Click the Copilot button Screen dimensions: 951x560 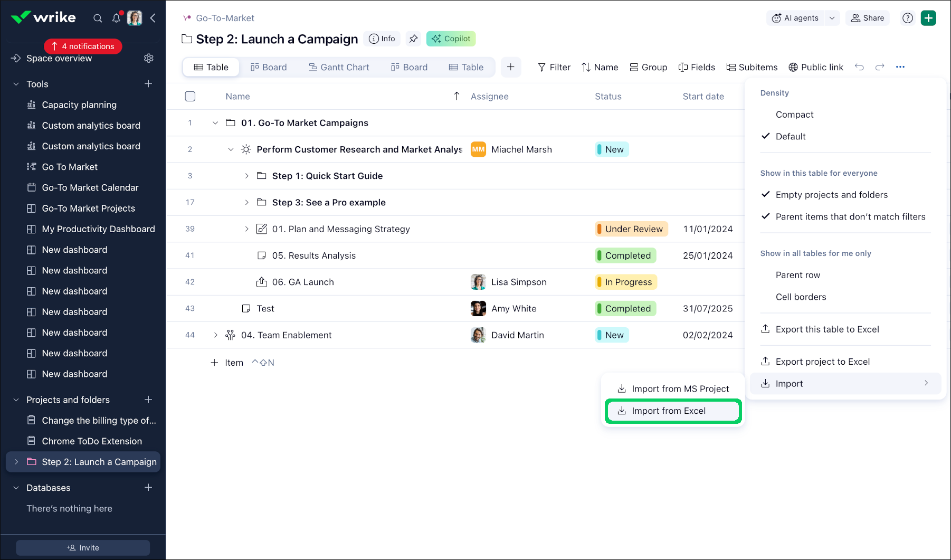pyautogui.click(x=451, y=39)
